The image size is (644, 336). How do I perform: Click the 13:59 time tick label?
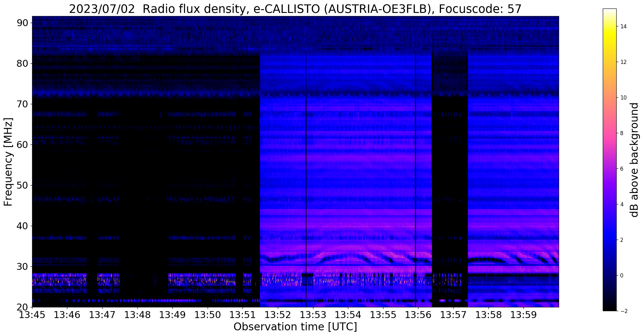pyautogui.click(x=524, y=315)
